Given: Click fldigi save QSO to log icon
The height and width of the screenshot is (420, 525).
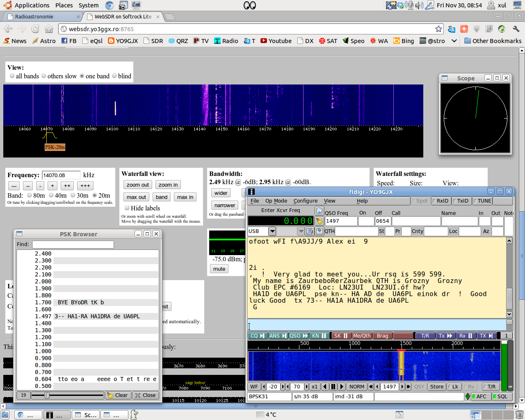Looking at the screenshot, I should click(319, 231).
